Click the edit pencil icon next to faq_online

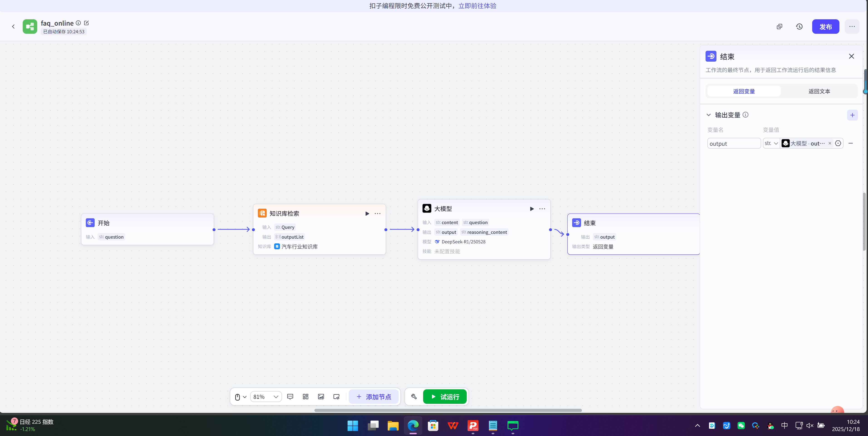(86, 23)
